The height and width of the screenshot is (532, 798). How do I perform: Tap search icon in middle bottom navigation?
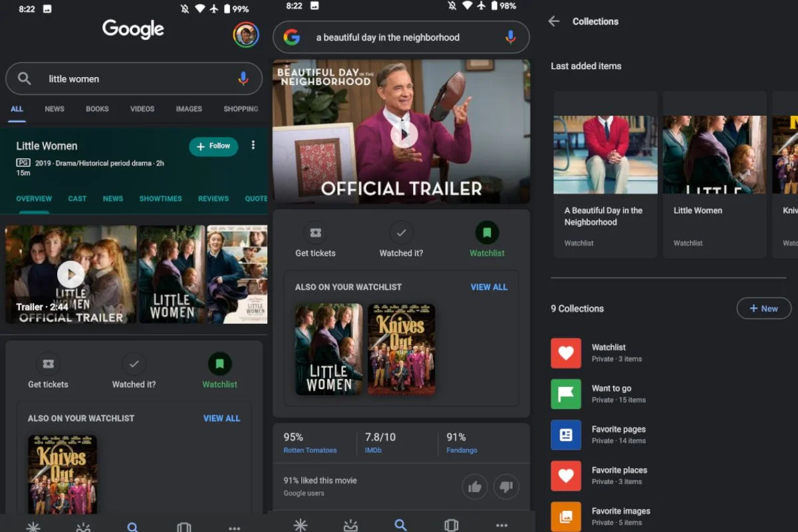[x=400, y=525]
